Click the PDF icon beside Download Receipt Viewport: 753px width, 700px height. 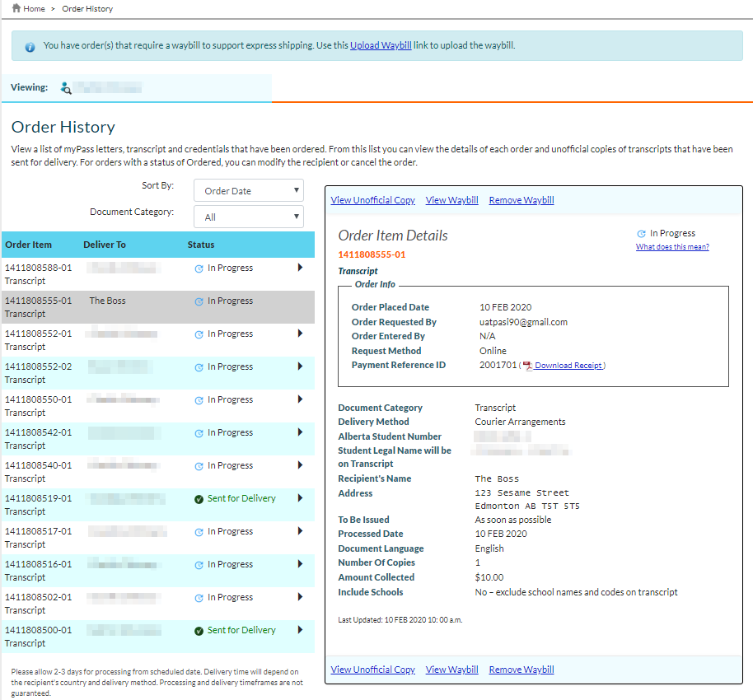click(527, 366)
